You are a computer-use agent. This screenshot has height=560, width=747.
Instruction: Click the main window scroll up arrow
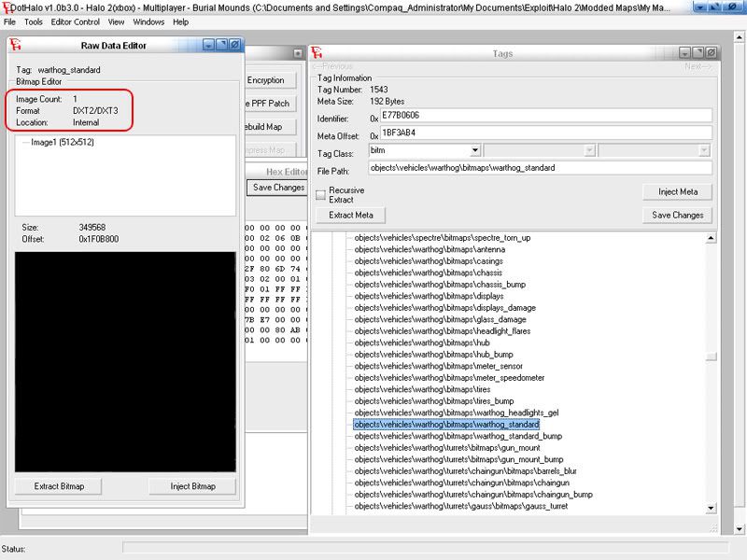coord(739,36)
